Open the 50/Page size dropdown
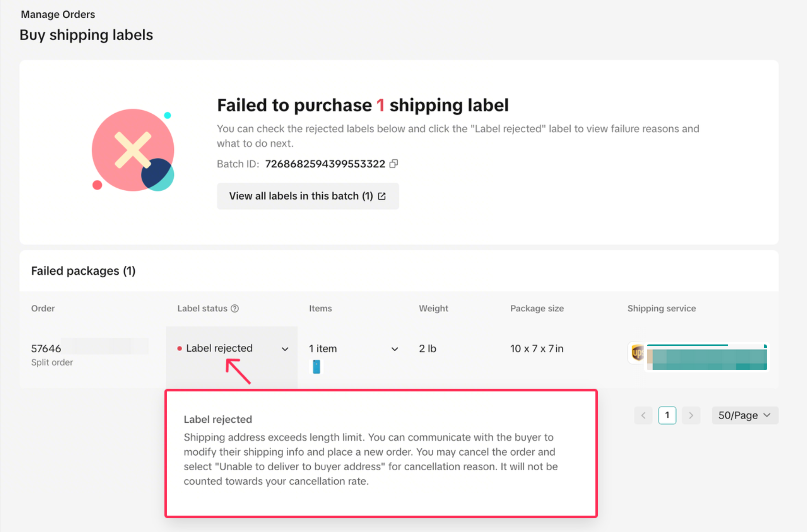This screenshot has height=532, width=807. pyautogui.click(x=744, y=415)
